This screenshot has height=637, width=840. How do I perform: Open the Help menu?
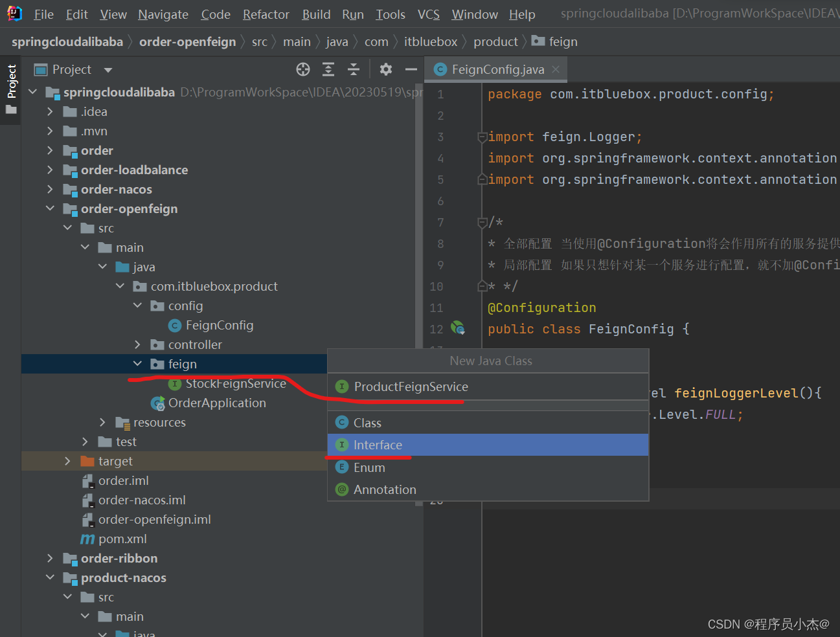click(522, 14)
